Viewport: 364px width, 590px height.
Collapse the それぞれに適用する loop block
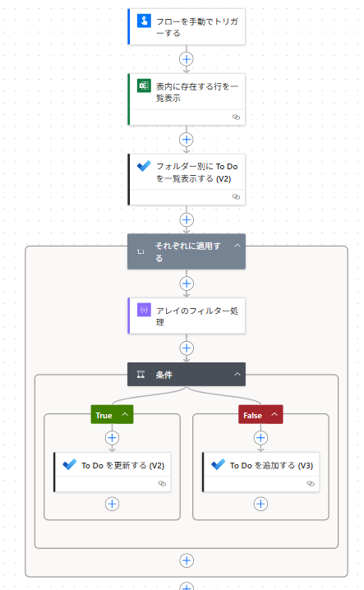coord(237,246)
